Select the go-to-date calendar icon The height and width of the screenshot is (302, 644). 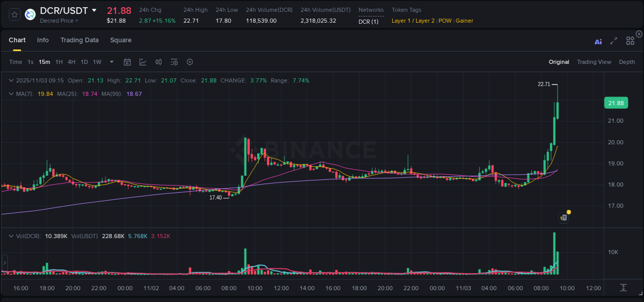(127, 62)
